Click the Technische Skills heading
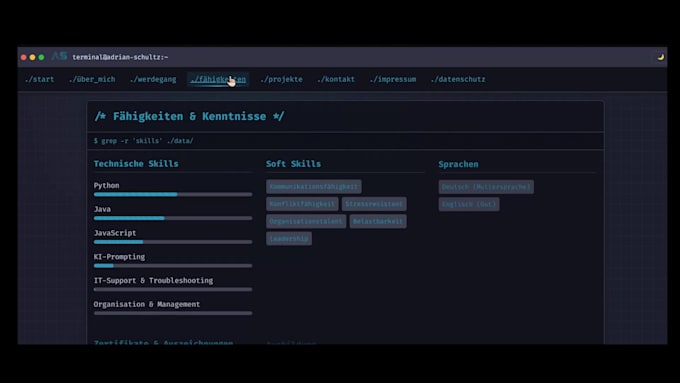Screen dimensions: 680x383 [x=136, y=164]
